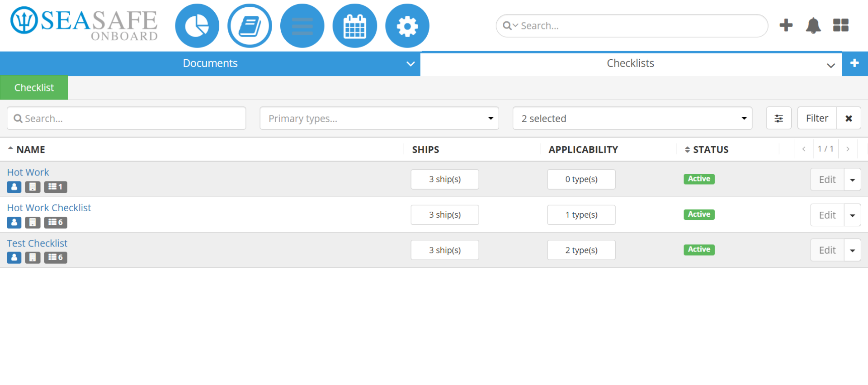Click the SeaSafe Onboard logo
This screenshot has height=385, width=868.
pos(84,24)
